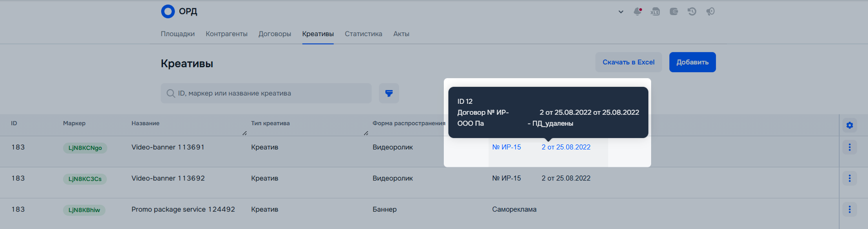Viewport: 868px width, 229px height.
Task: Expand the account dropdown chevron in header
Action: 621,12
